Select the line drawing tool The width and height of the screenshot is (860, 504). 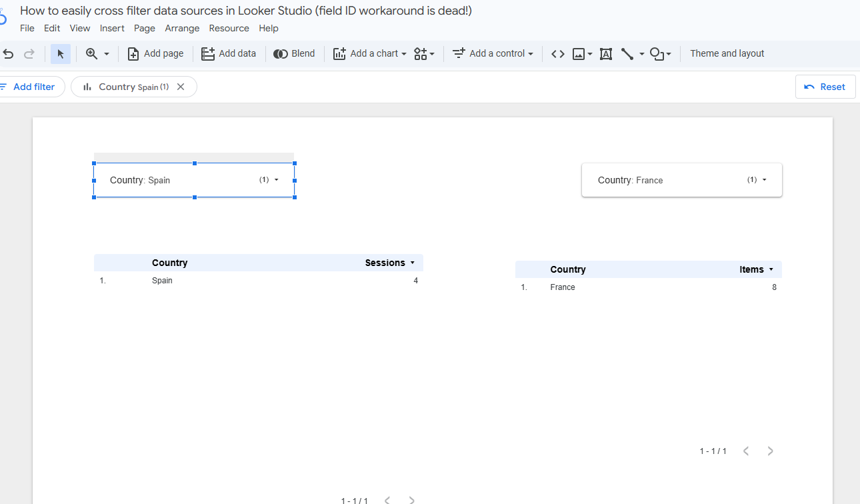(x=627, y=53)
